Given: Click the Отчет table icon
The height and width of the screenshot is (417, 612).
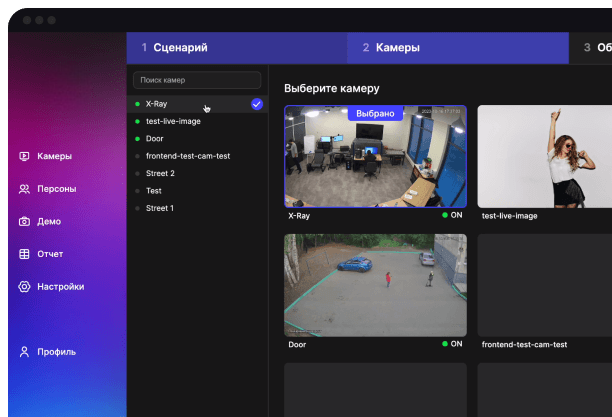Looking at the screenshot, I should point(25,254).
